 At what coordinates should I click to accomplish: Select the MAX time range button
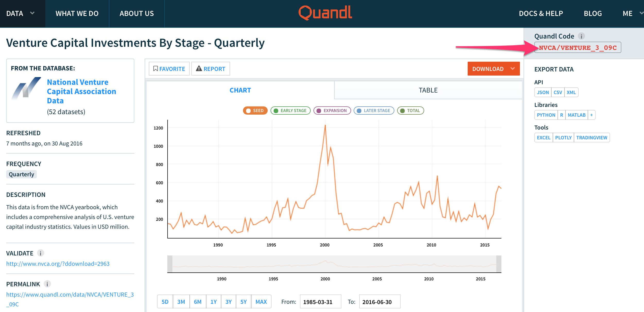(261, 301)
